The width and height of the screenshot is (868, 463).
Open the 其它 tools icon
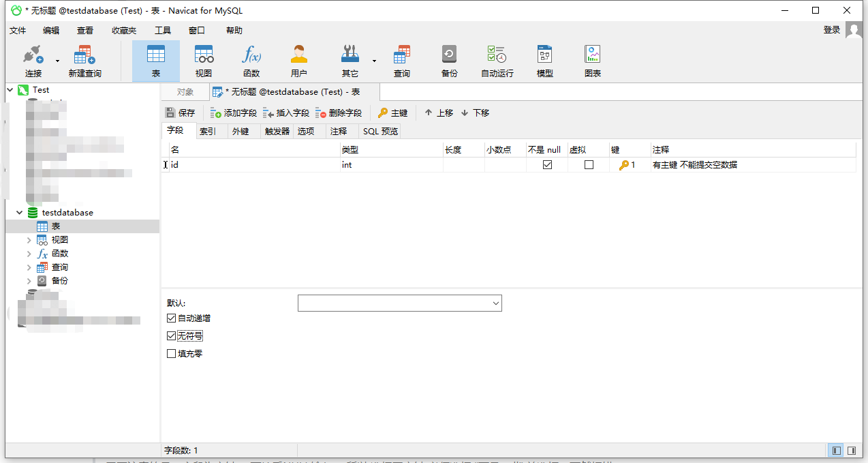click(x=350, y=61)
